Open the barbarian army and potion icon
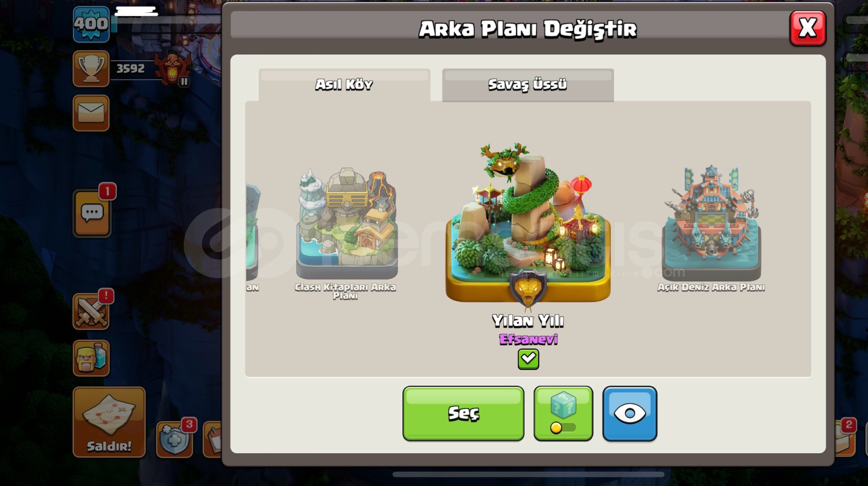Image resolution: width=868 pixels, height=486 pixels. 91,358
